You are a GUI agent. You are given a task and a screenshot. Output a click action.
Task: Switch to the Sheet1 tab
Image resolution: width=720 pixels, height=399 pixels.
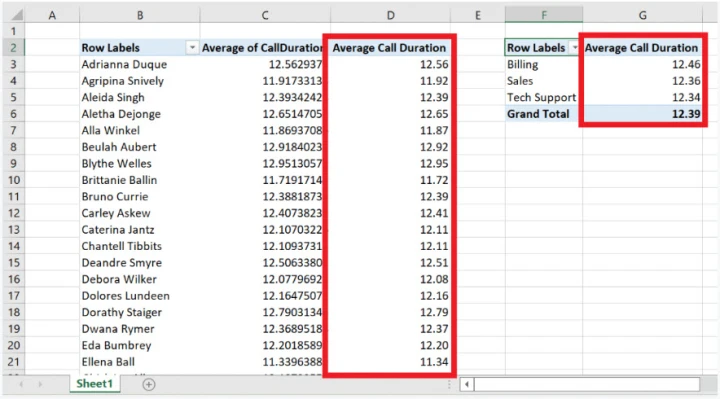(95, 384)
